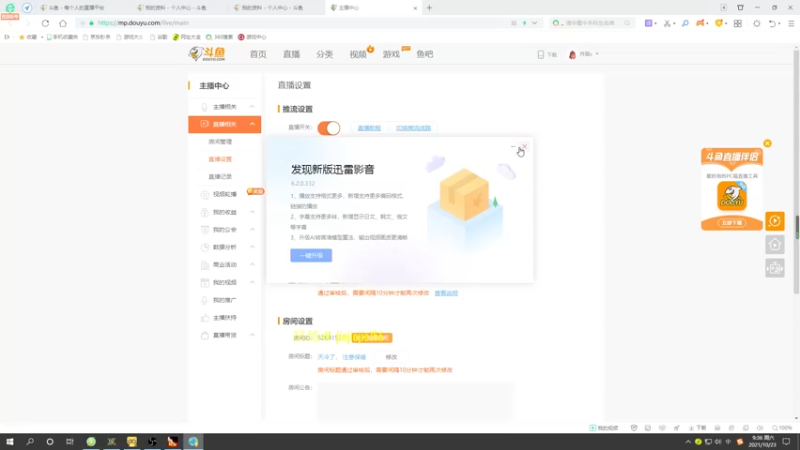Expand the 商业活动 sidebar chevron
Screen dimensions: 800x450
pyautogui.click(x=252, y=264)
